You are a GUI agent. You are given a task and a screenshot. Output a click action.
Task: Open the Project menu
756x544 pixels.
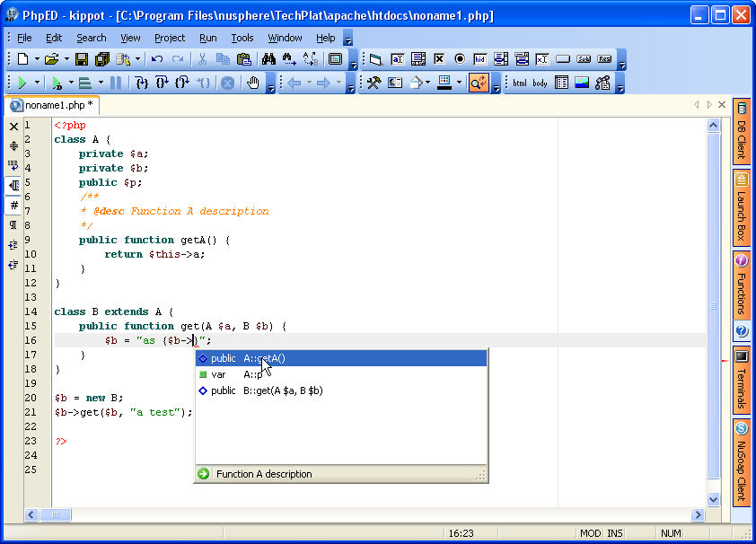(169, 38)
